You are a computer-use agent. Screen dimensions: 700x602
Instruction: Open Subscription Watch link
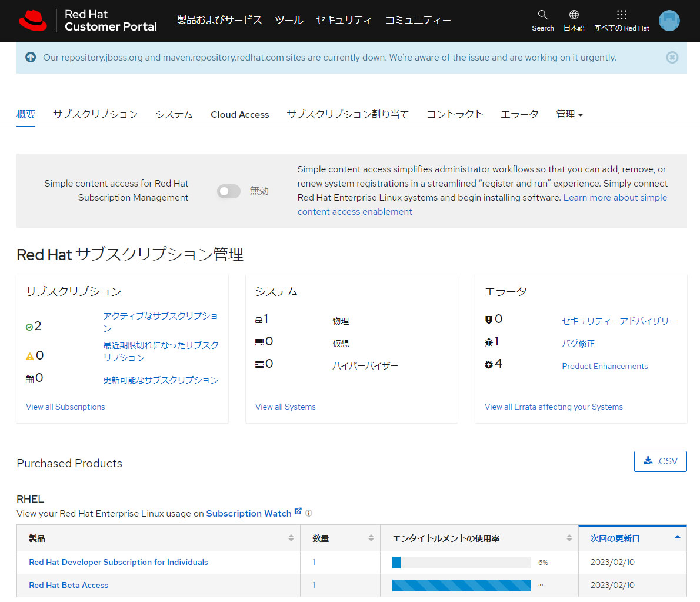(x=249, y=514)
